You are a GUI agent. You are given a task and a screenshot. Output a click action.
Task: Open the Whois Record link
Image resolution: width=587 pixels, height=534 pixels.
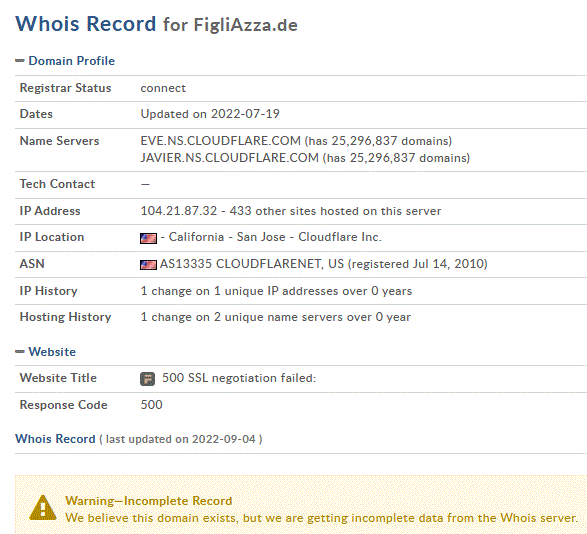[x=55, y=439]
